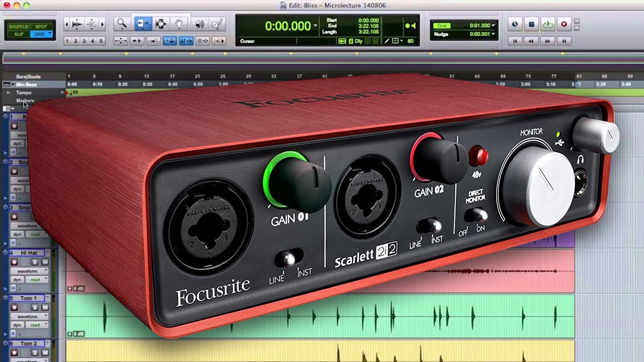Select the Markers ruler label
Image resolution: width=644 pixels, height=362 pixels.
click(x=25, y=101)
